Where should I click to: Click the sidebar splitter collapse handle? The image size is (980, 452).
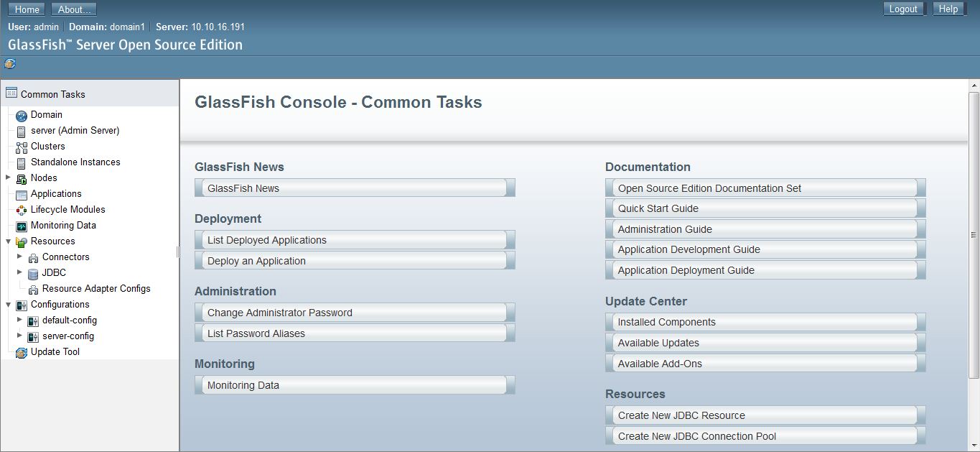(177, 252)
